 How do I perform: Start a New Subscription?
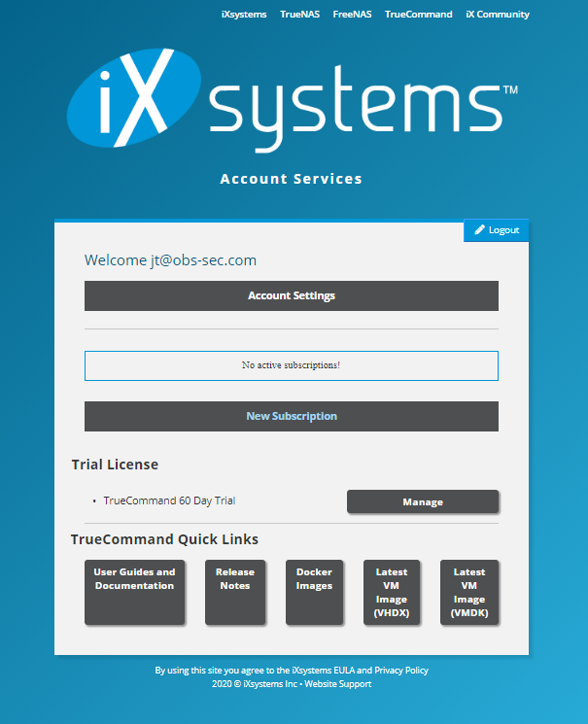click(x=292, y=416)
